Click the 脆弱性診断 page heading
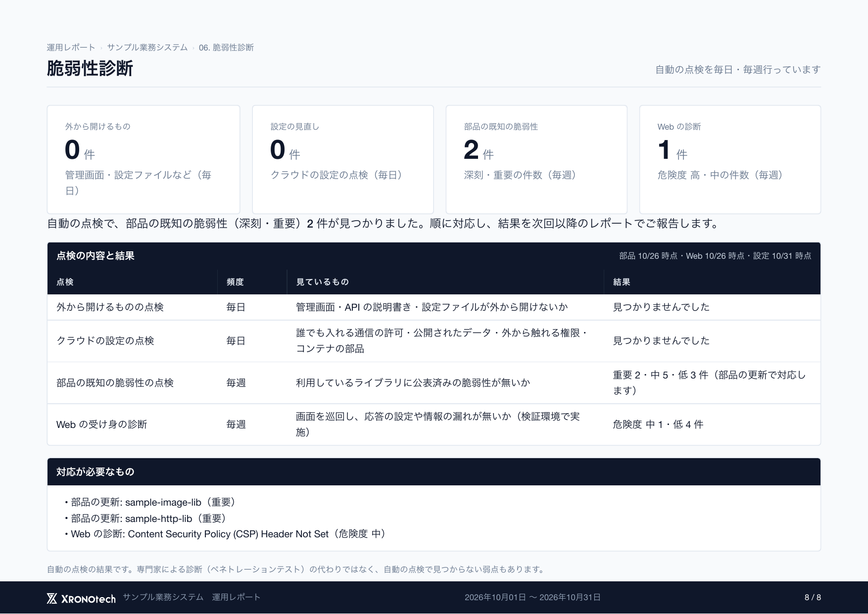Viewport: 868px width, 614px height. (x=90, y=68)
